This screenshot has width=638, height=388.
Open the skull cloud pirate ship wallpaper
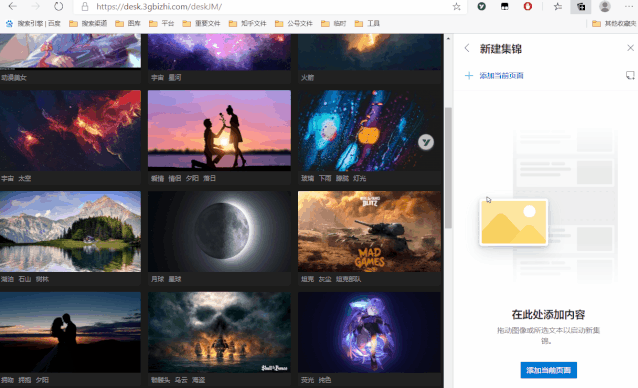pyautogui.click(x=219, y=332)
